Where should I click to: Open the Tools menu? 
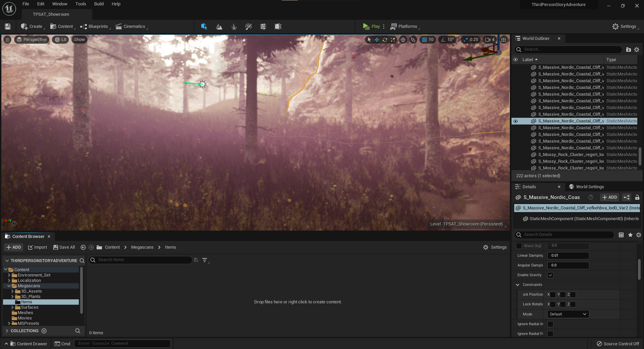tap(81, 4)
